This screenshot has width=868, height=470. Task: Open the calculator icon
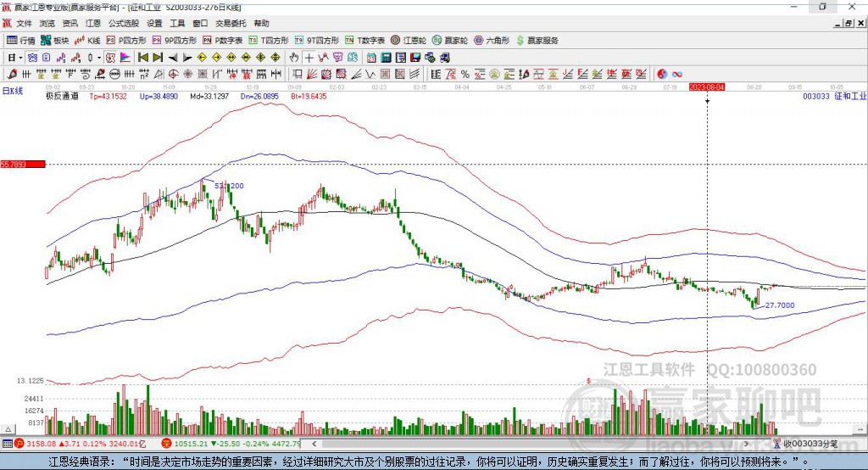pos(386,58)
